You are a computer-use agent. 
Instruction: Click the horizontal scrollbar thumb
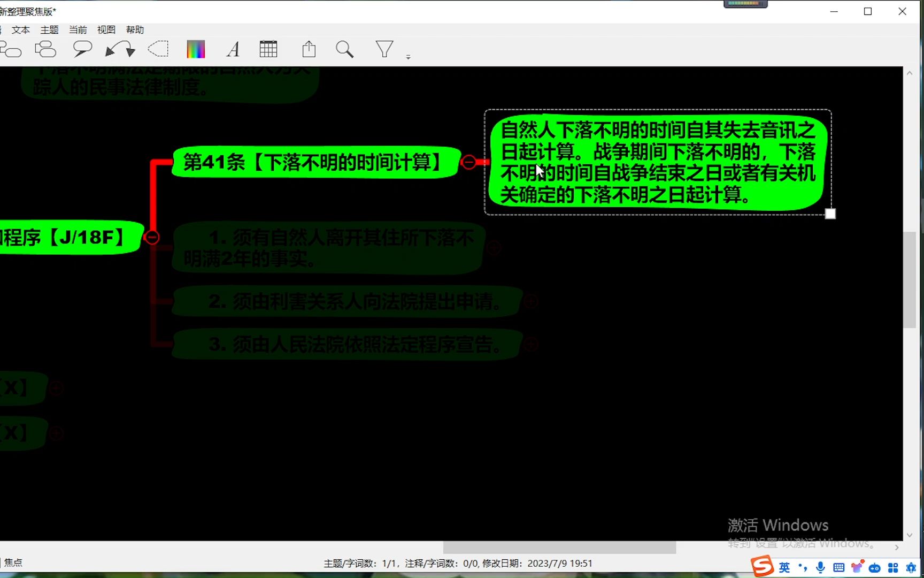pyautogui.click(x=559, y=547)
